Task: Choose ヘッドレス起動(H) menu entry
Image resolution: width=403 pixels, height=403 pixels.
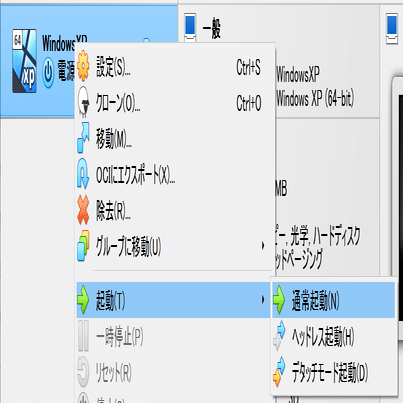Action: click(333, 336)
